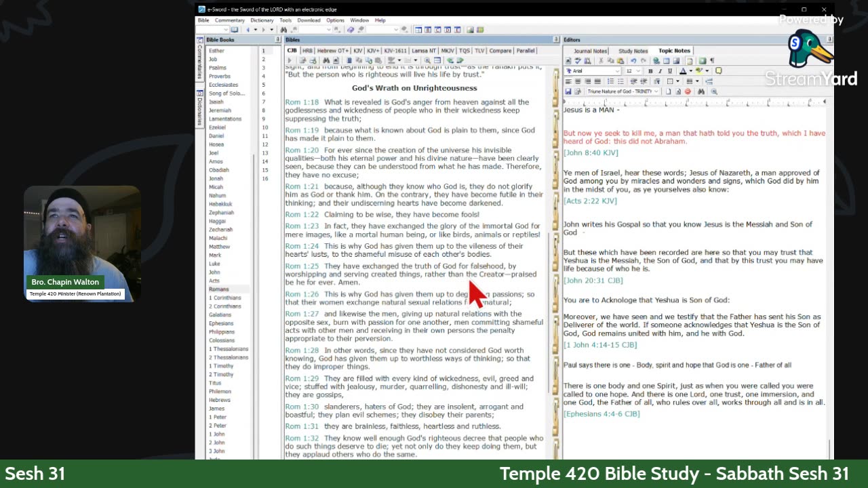Click the green back arrow in Bibles toolbar

450,60
